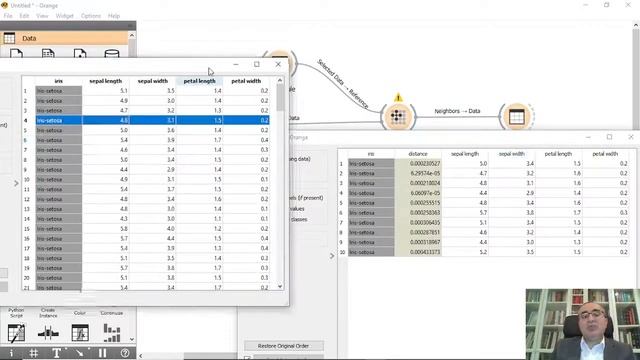Click neighbors row 6 sepal length 5.7
The image size is (640, 360).
click(x=465, y=213)
